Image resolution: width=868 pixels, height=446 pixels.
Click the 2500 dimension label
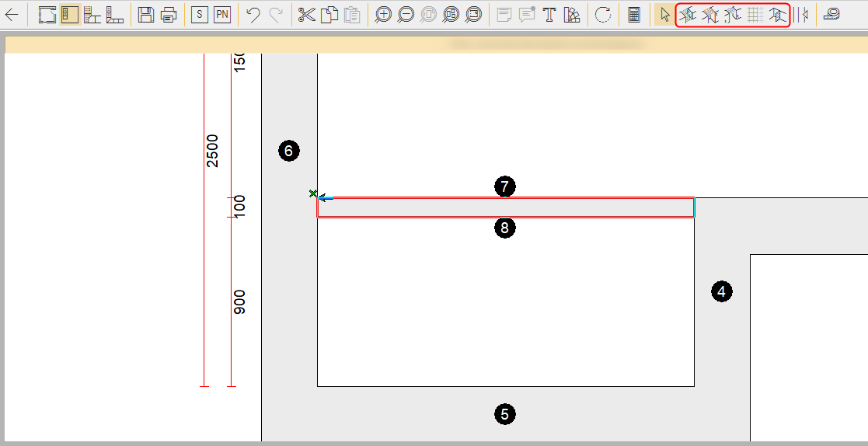point(212,151)
